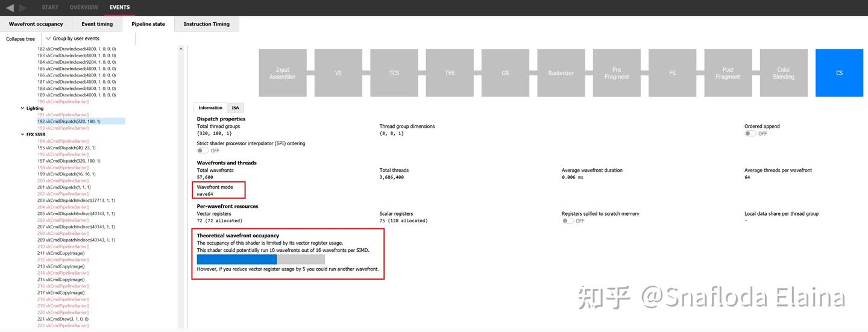Image resolution: width=868 pixels, height=332 pixels.
Task: Collapse the FFX SSSR group in the tree
Action: pos(23,134)
